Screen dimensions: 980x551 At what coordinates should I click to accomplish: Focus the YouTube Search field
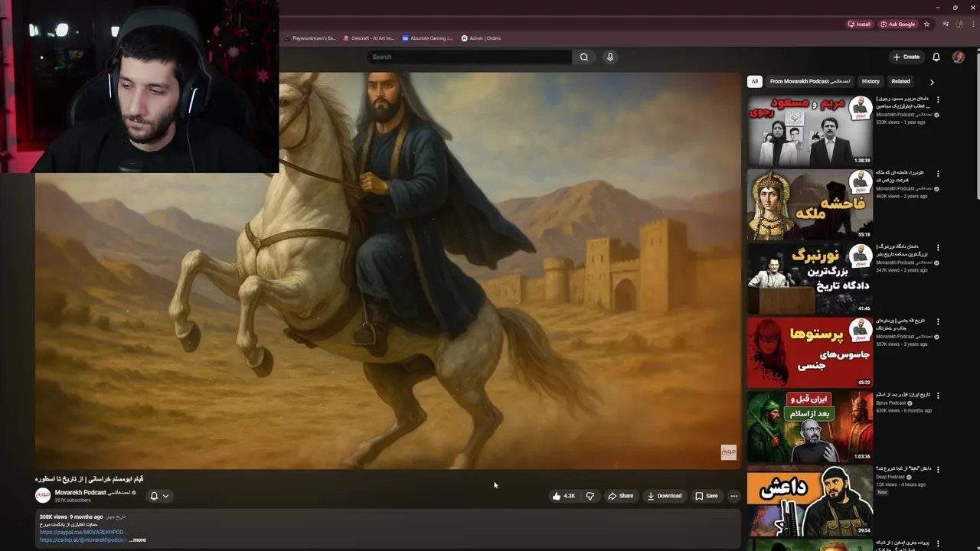tap(469, 57)
